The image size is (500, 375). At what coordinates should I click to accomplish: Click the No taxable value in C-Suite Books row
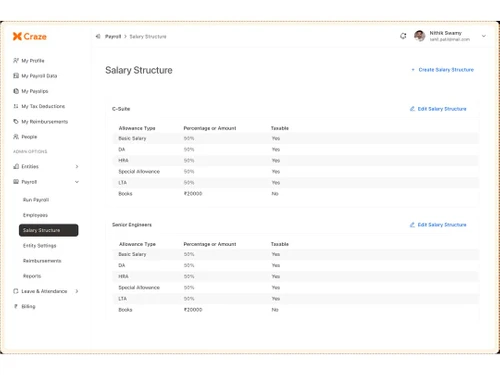click(275, 194)
